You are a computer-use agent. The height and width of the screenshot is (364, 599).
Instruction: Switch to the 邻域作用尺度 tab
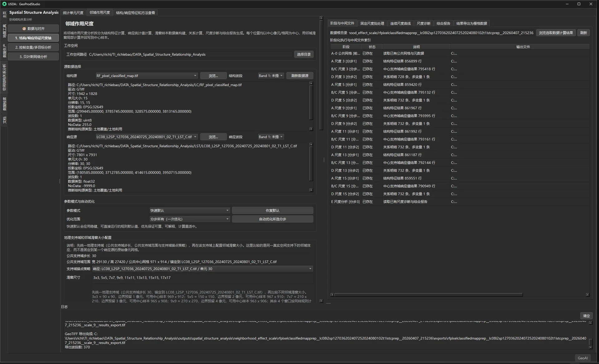[100, 13]
